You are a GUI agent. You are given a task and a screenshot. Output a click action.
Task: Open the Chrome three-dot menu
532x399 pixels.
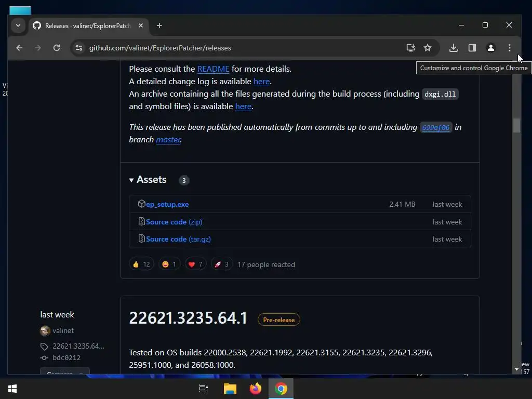pos(509,48)
